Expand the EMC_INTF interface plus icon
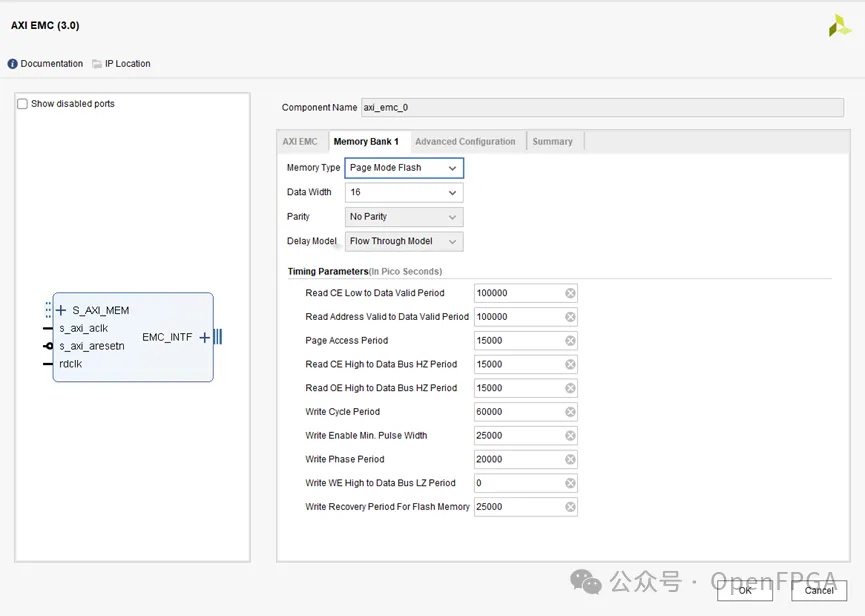Viewport: 865px width, 616px height. (x=204, y=338)
